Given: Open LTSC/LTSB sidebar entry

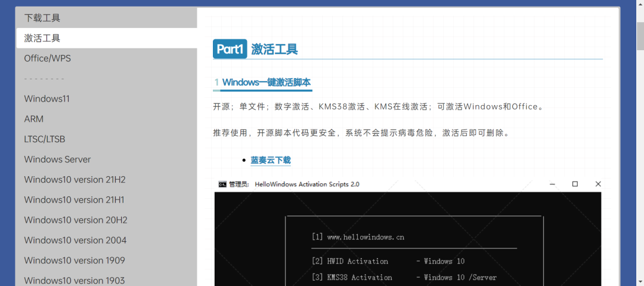Looking at the screenshot, I should click(106, 139).
